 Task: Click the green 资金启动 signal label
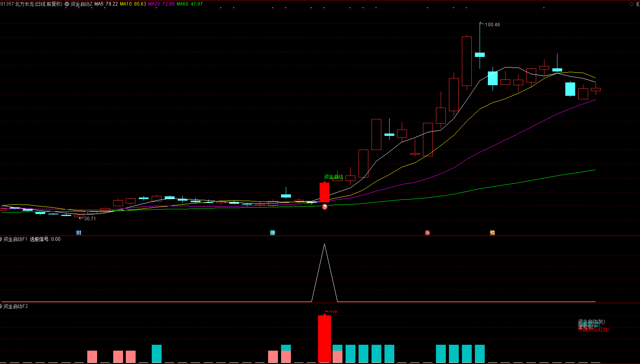click(333, 177)
